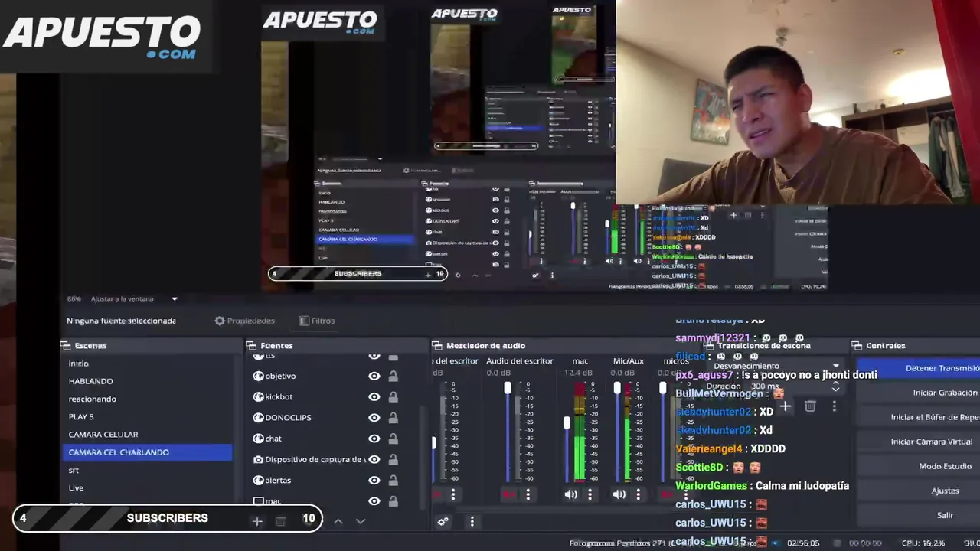980x551 pixels.
Task: Click Audio del escritorio volume fader handle
Action: (x=507, y=388)
